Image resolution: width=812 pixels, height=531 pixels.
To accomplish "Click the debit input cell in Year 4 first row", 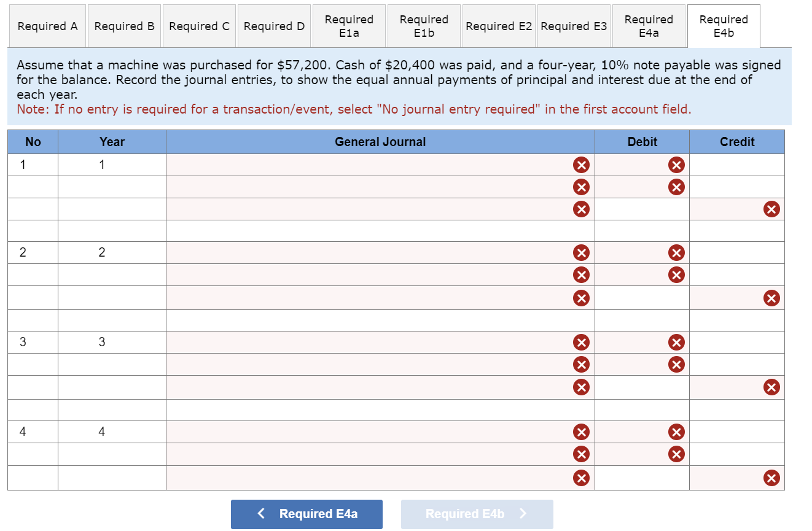I will [x=642, y=432].
